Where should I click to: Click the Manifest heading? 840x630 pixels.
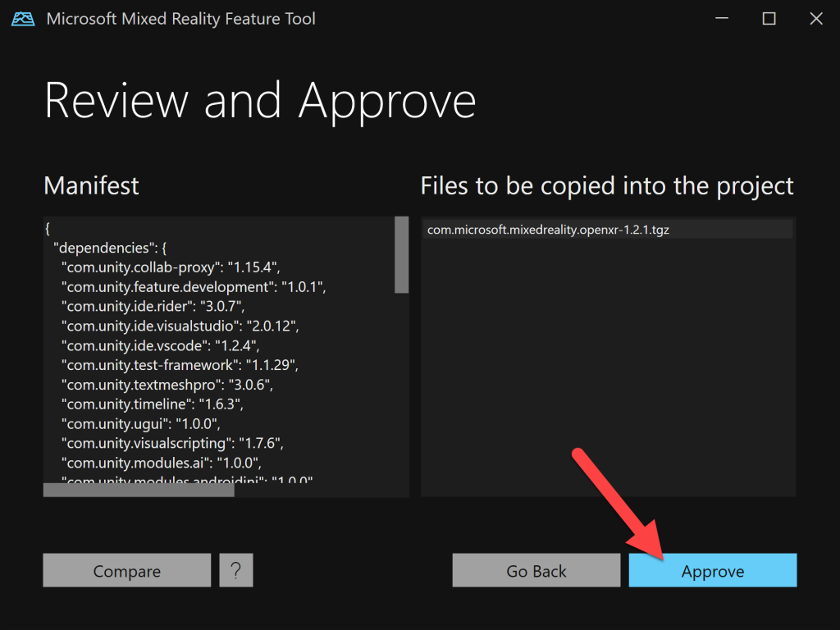(x=91, y=186)
